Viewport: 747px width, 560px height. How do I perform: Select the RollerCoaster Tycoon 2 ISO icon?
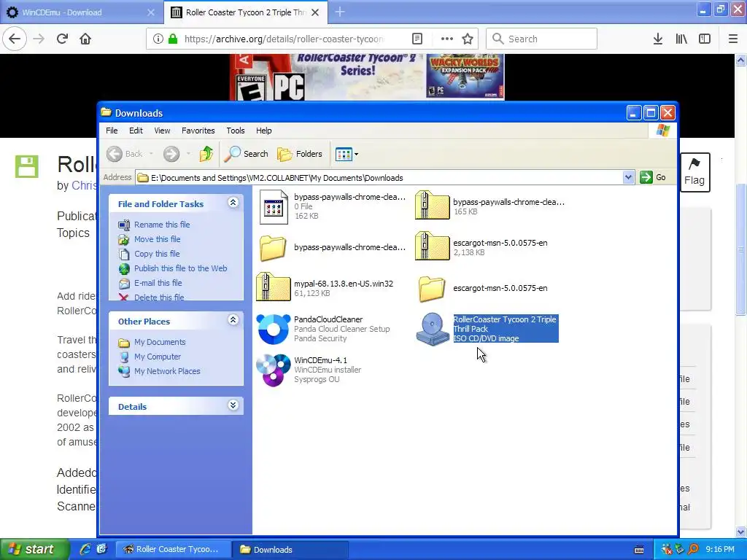pos(432,329)
